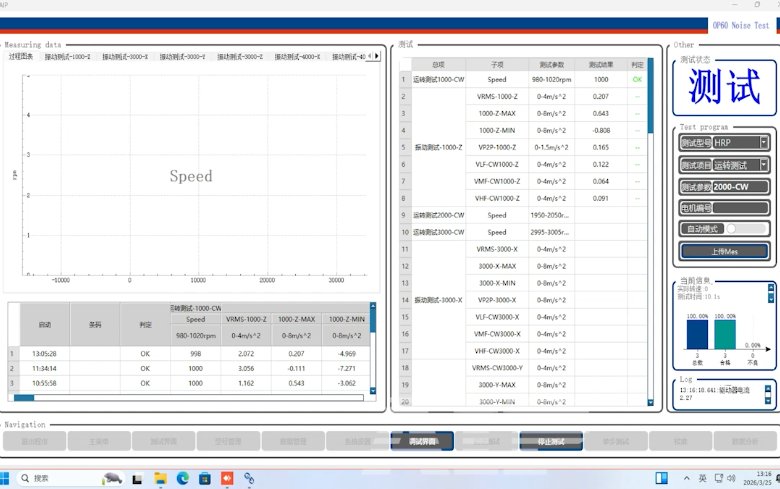Open the blue chain-link app on the taskbar
This screenshot has height=489, width=780.
tap(249, 479)
